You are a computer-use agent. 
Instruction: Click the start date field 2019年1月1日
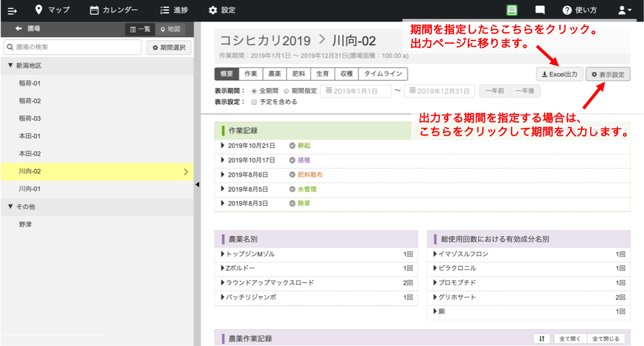[355, 91]
